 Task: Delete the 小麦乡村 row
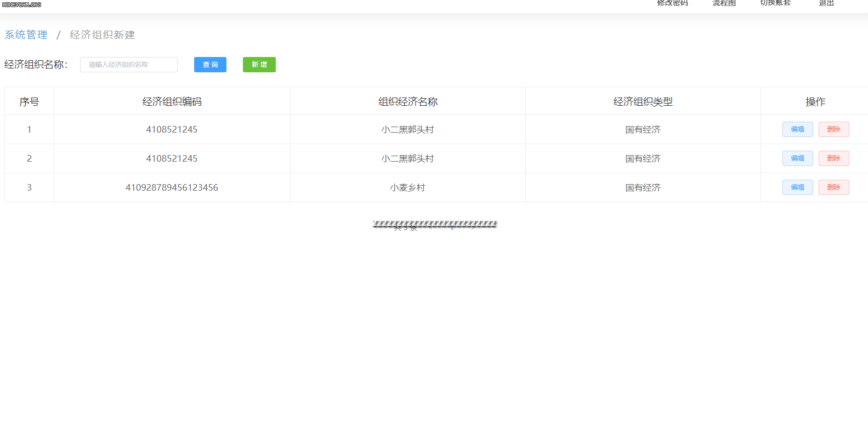[834, 187]
